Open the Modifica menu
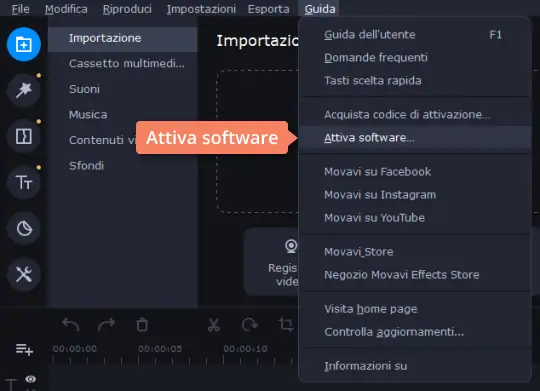 (66, 9)
